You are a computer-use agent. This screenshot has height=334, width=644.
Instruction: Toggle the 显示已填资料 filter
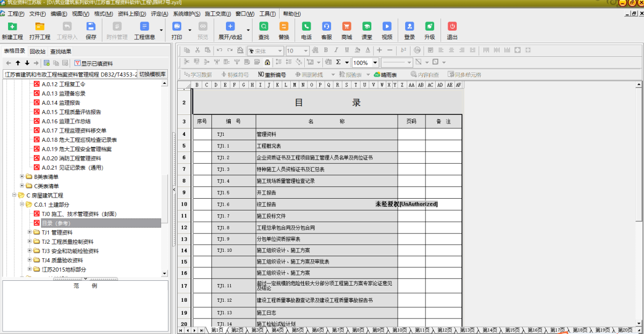point(93,63)
